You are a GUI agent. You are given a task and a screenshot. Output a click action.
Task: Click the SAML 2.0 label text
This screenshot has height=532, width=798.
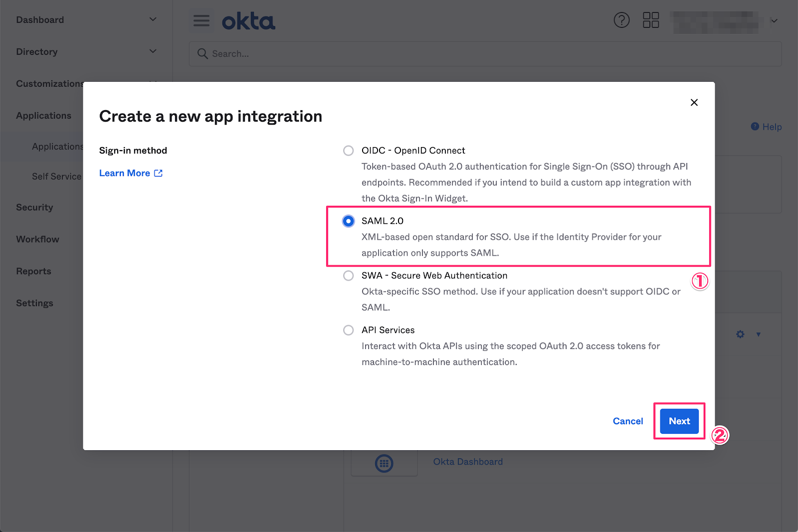coord(383,221)
